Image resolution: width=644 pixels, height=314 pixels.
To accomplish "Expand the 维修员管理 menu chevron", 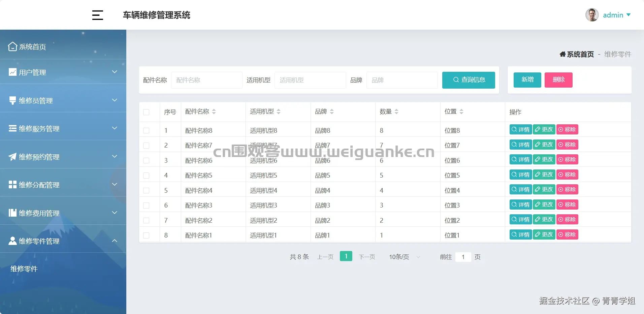I will tap(115, 100).
